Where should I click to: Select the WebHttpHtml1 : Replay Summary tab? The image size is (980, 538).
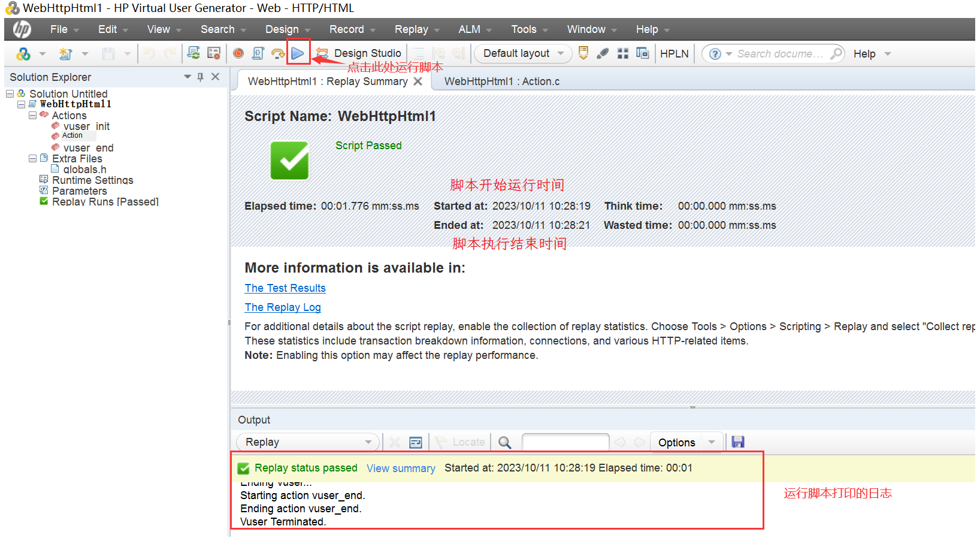(x=328, y=81)
